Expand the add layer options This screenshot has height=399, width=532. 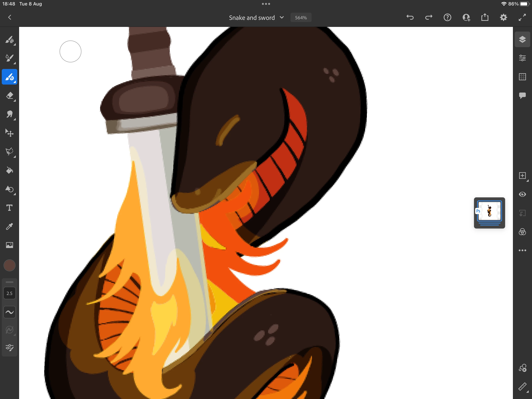point(522,176)
